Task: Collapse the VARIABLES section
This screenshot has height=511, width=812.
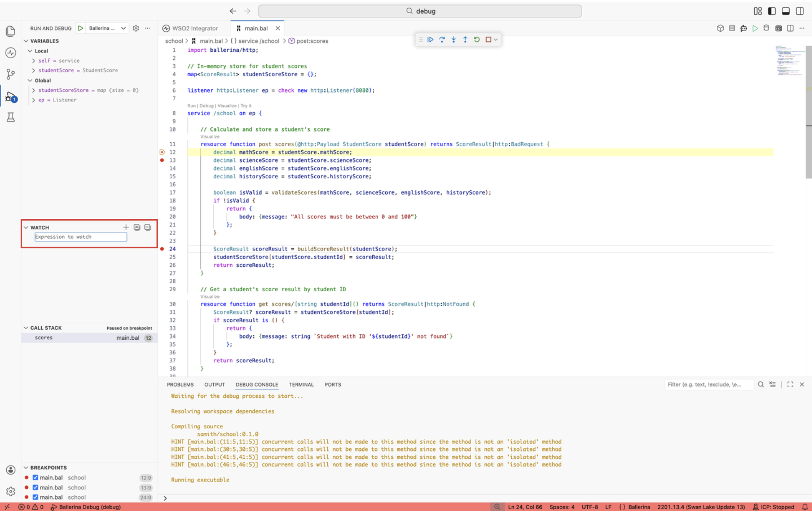Action: (26, 41)
